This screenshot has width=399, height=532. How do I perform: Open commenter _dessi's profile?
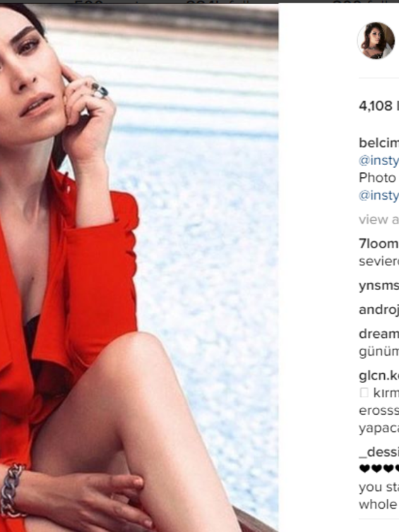(x=379, y=452)
